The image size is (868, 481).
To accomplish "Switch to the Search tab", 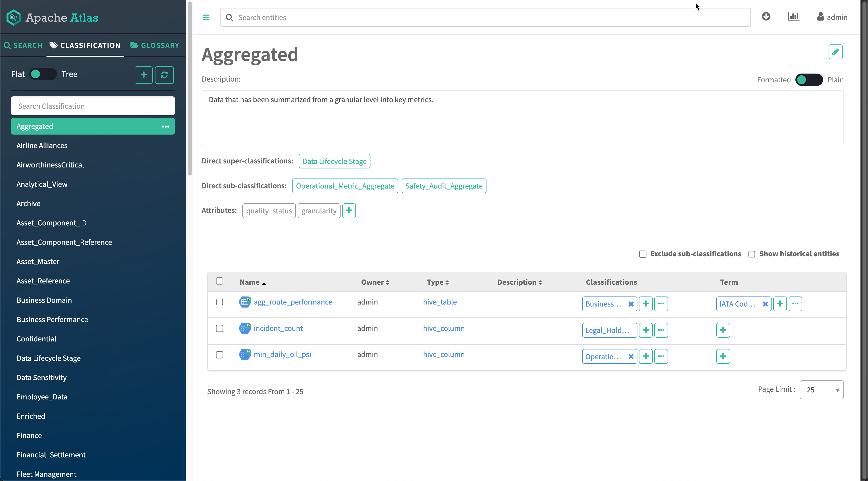I will [x=23, y=45].
